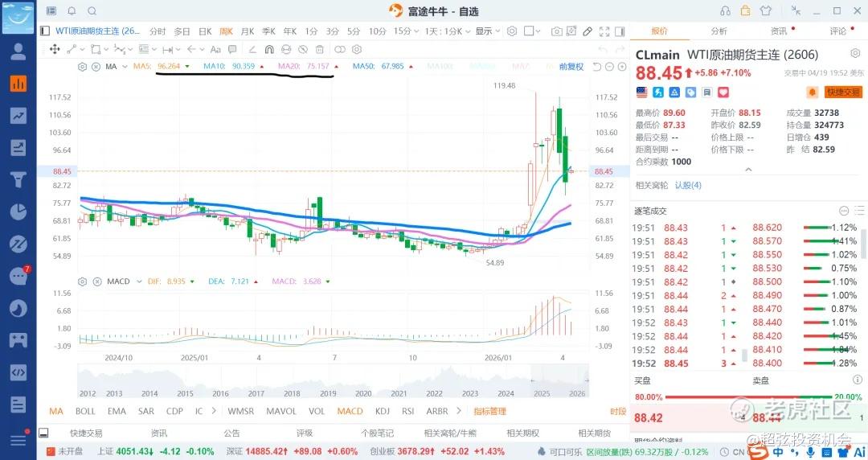
Task: Toggle the bell alert icon near 快捷交易
Action: tap(812, 92)
